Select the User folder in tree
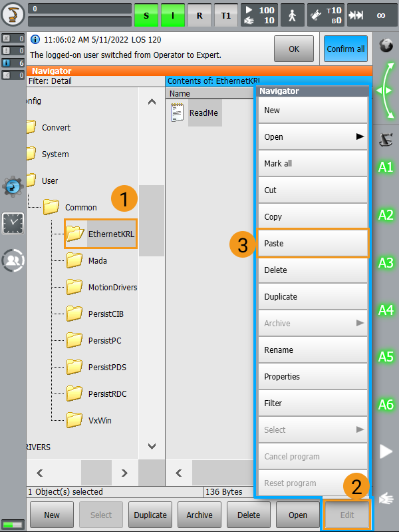 pyautogui.click(x=43, y=181)
